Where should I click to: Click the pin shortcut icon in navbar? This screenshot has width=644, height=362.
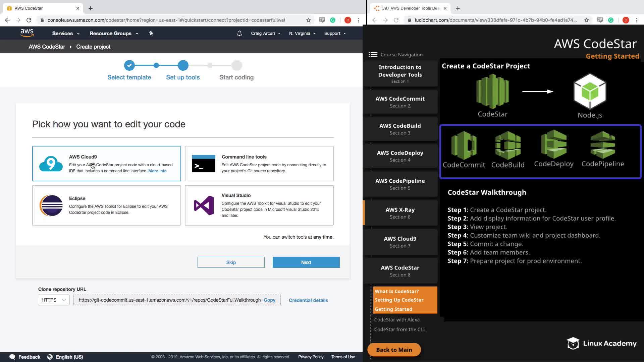point(151,33)
